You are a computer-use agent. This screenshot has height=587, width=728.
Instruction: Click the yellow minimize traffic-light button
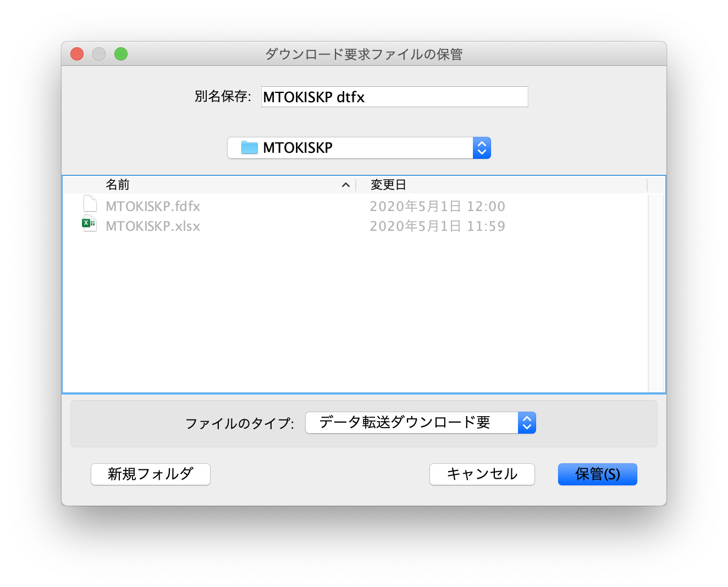(98, 54)
